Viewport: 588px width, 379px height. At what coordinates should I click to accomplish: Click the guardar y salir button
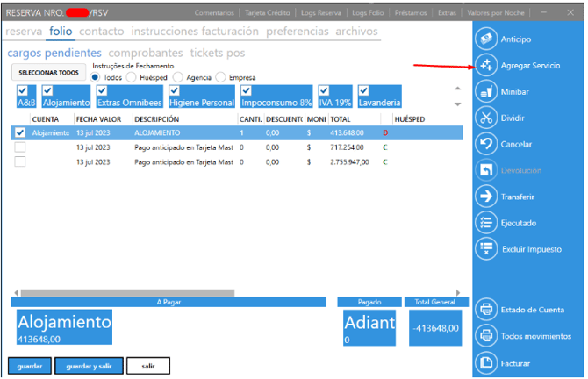click(x=89, y=365)
